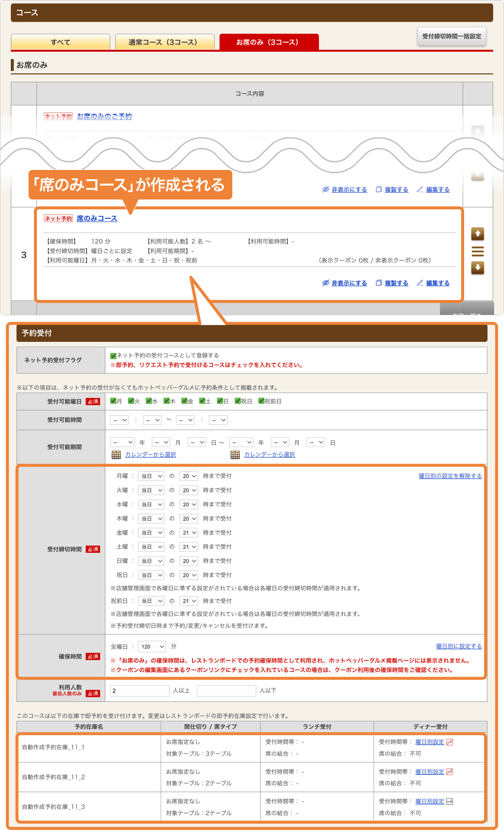Click edit icon beside 自動作成予約在庫_11_2 曜日別設定

[449, 772]
